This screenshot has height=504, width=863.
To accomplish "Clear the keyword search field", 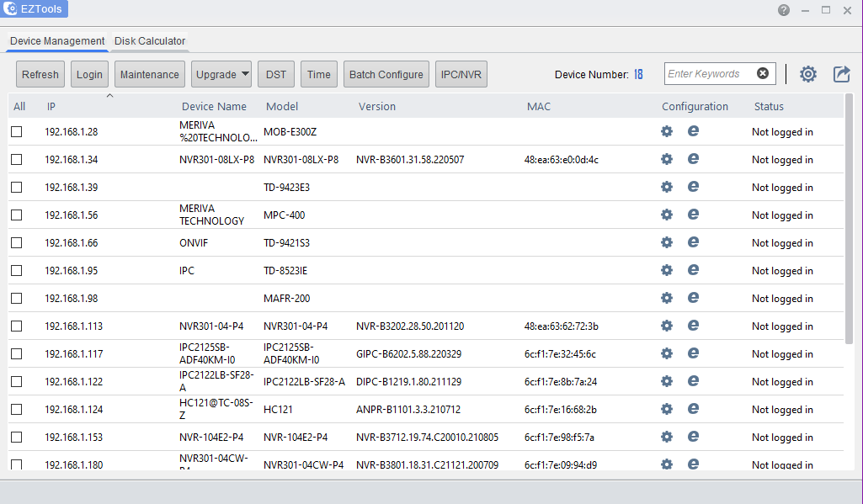I will (x=763, y=73).
